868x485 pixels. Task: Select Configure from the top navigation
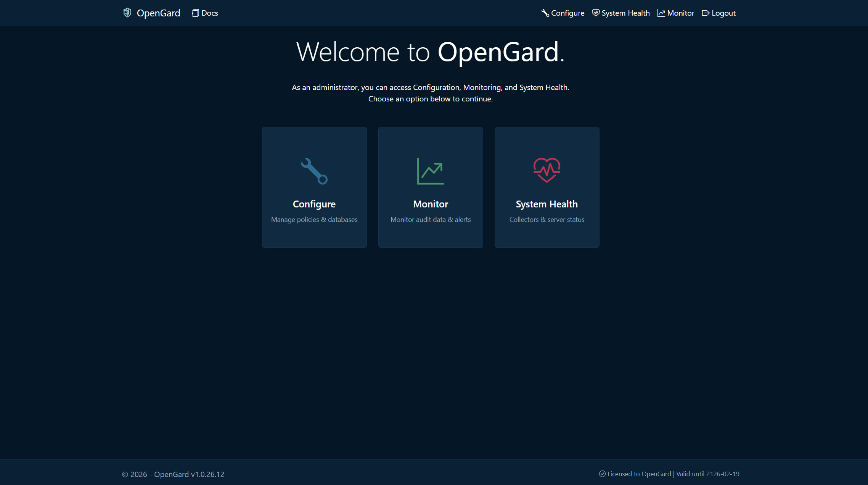[567, 13]
